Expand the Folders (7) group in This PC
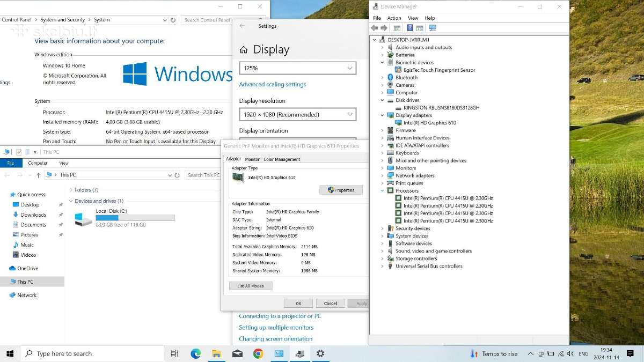The height and width of the screenshot is (362, 644). point(71,190)
